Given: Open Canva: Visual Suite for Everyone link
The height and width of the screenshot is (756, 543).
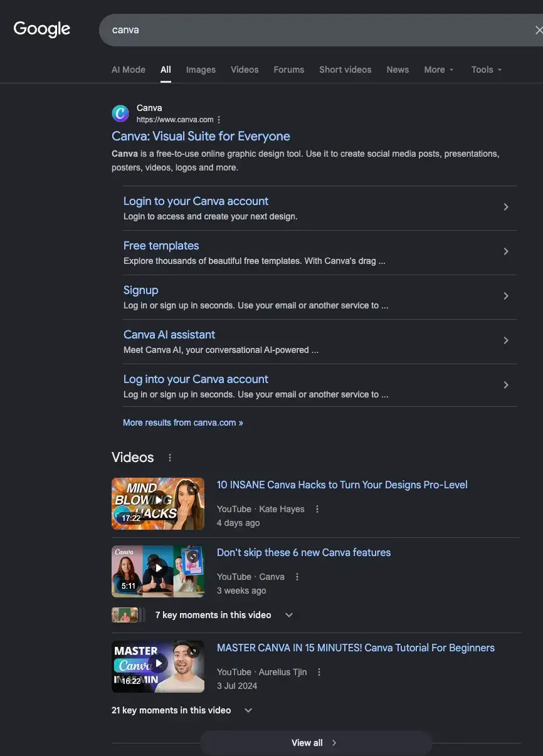Looking at the screenshot, I should pyautogui.click(x=201, y=136).
